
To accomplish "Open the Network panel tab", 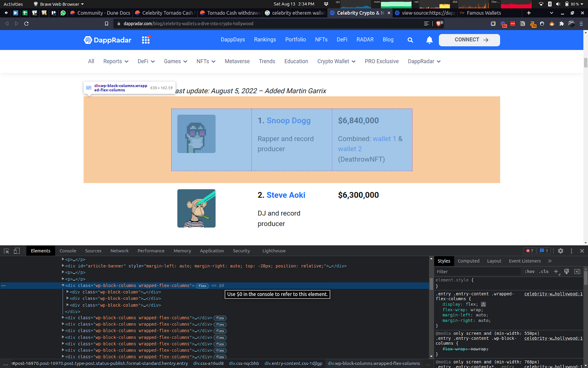I will pos(119,251).
